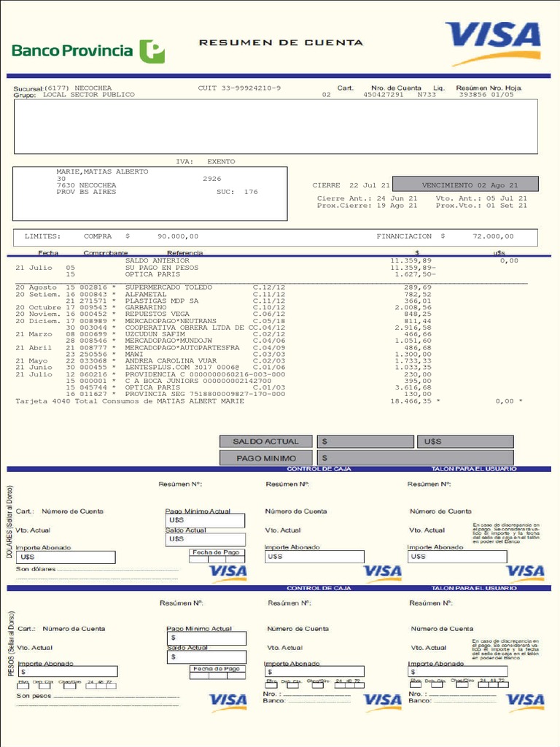This screenshot has width=560, height=747.
Task: Click the 7630 NECOCHEA address line
Action: pos(86,185)
